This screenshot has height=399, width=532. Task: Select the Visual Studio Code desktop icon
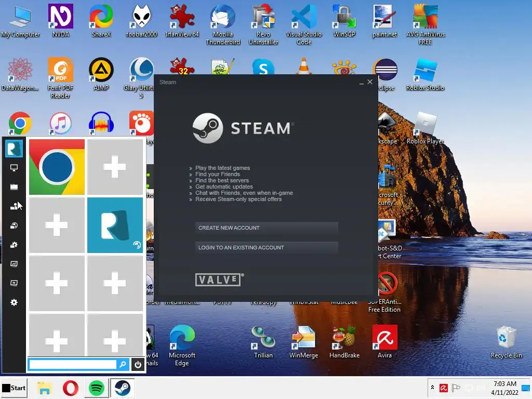pos(303,25)
